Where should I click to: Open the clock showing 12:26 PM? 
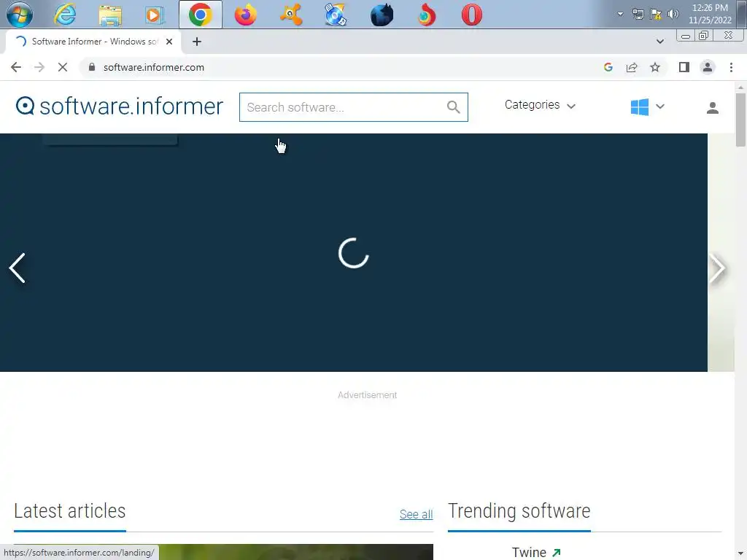710,14
